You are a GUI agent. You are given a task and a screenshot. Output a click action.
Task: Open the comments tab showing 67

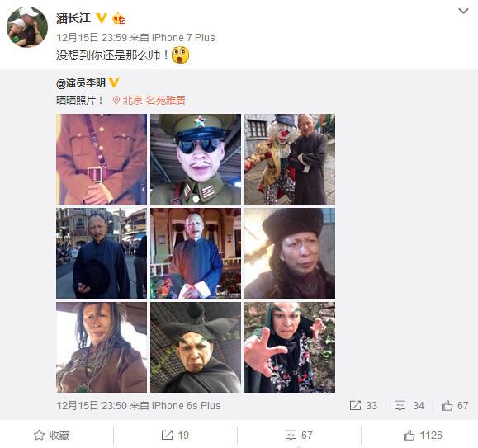click(x=299, y=435)
